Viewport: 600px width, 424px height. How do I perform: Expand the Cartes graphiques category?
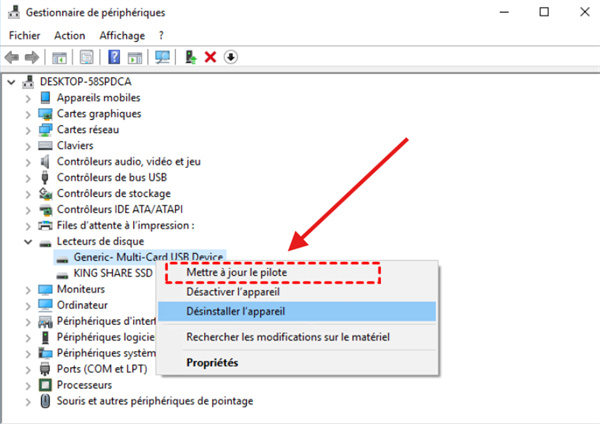(x=28, y=114)
